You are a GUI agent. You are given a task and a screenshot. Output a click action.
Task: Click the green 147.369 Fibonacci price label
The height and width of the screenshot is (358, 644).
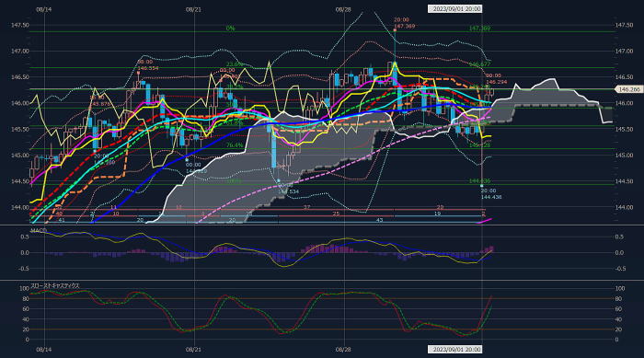coord(479,28)
